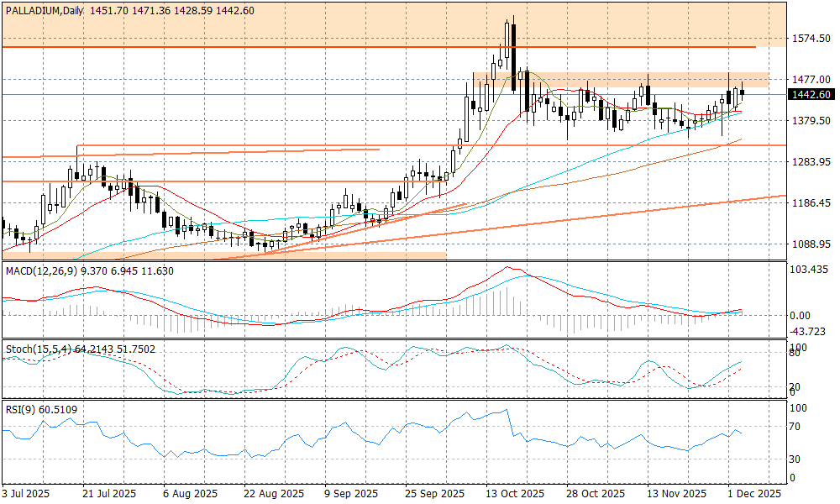840x504 pixels.
Task: Click the 1477.00 price axis level
Action: 811,79
